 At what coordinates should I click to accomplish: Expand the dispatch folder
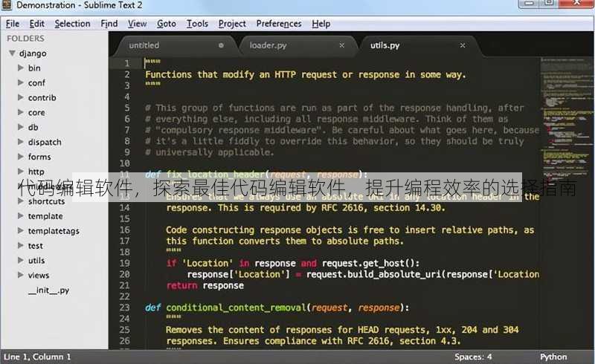21,142
